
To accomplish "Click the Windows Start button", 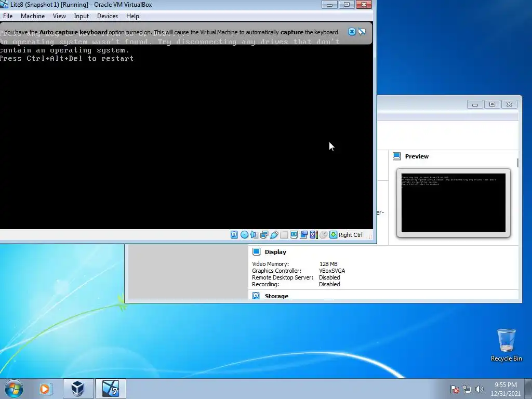I will [14, 389].
